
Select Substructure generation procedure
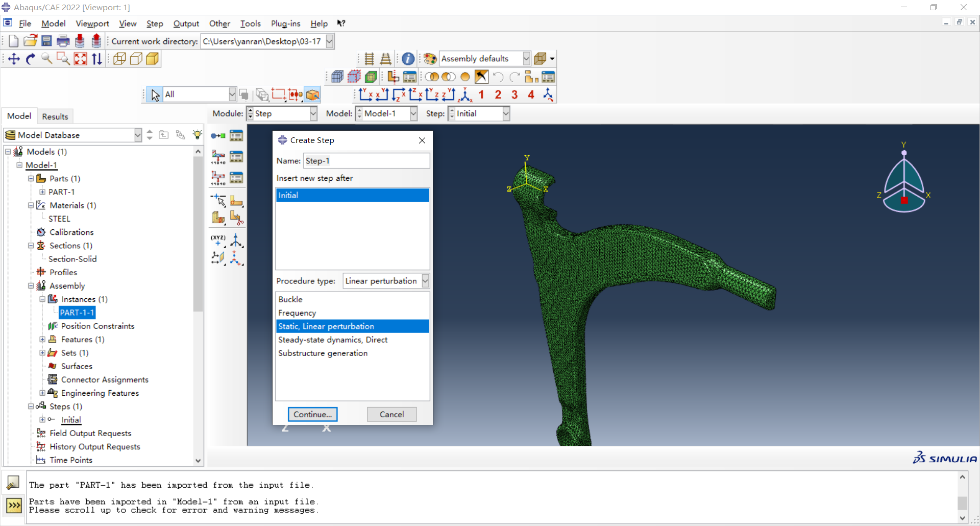(352, 353)
